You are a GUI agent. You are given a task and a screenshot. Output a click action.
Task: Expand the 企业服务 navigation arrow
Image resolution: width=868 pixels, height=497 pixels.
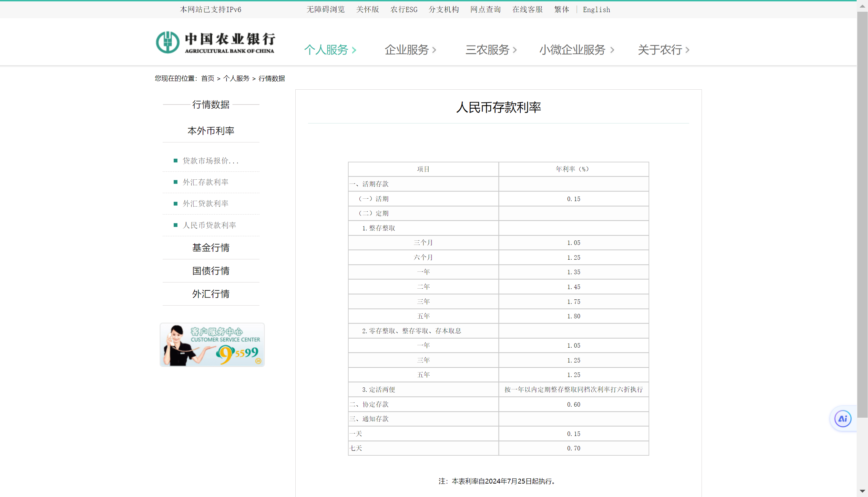(434, 50)
